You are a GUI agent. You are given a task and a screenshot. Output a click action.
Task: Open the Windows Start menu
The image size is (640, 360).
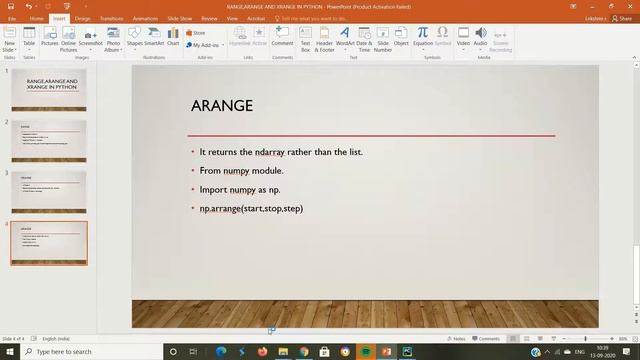10,351
